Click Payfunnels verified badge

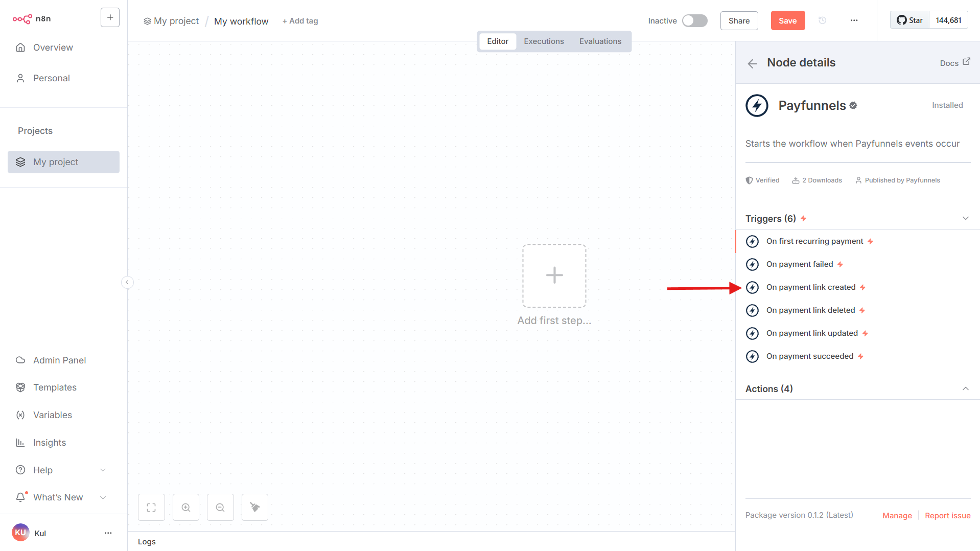pos(853,105)
